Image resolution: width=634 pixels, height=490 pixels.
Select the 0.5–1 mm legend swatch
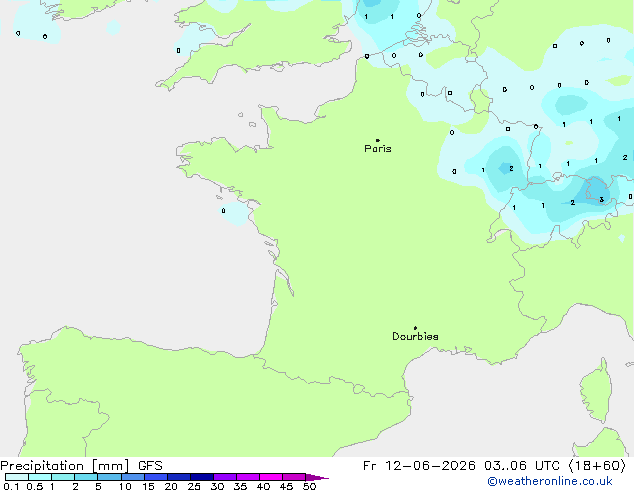tap(40, 477)
